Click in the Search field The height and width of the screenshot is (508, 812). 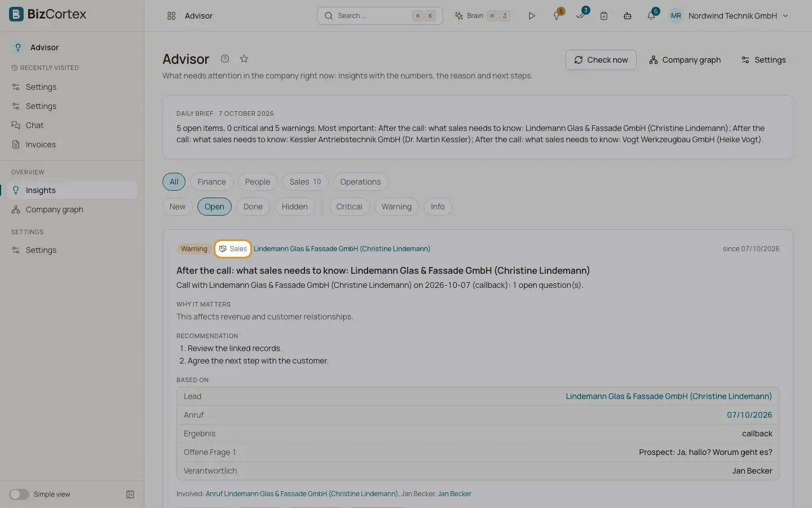pyautogui.click(x=380, y=16)
